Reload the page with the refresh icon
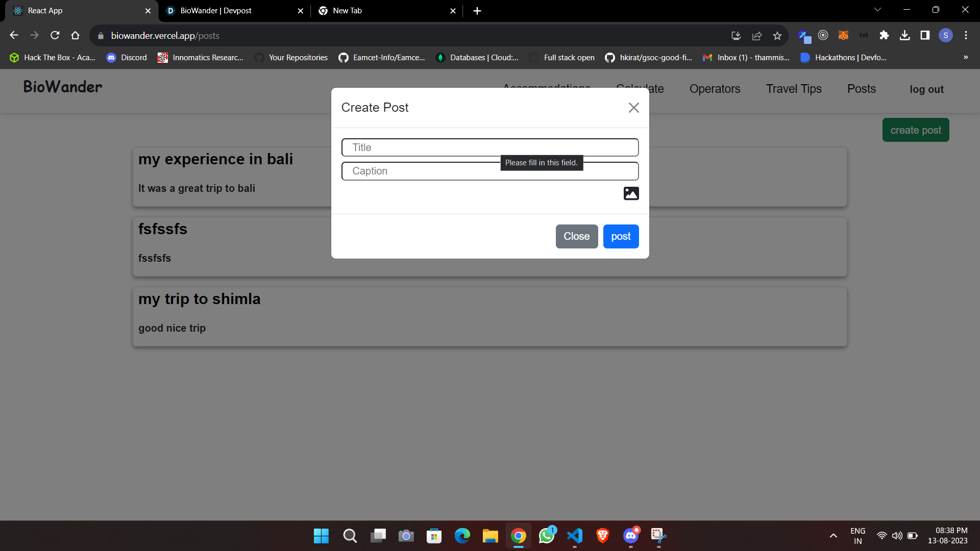Viewport: 980px width, 551px height. 55,35
